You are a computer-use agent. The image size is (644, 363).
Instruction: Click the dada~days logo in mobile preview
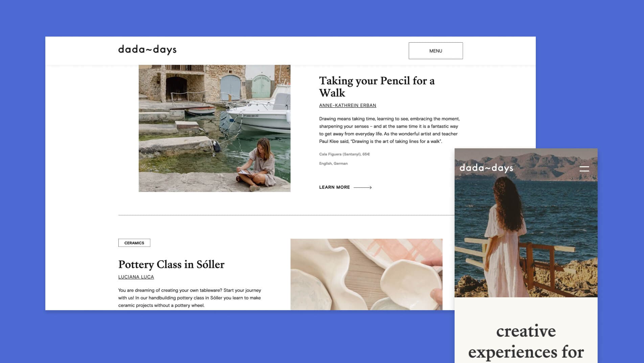tap(486, 168)
